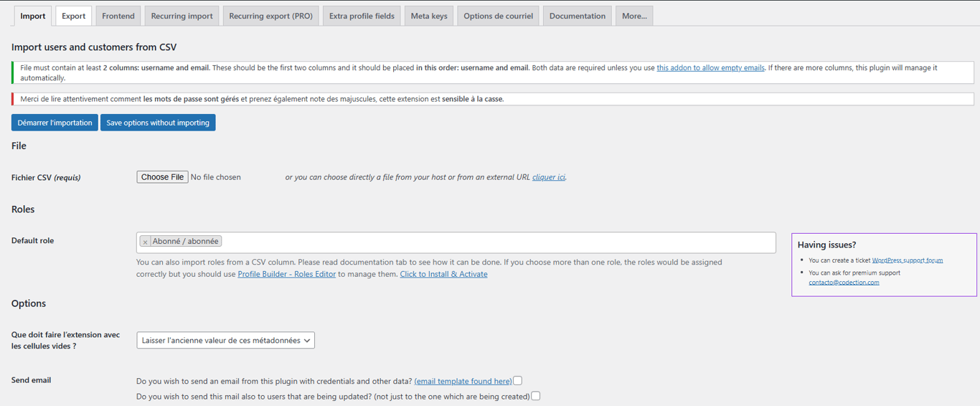Image resolution: width=980 pixels, height=406 pixels.
Task: Click the No file chosen text
Action: [216, 177]
